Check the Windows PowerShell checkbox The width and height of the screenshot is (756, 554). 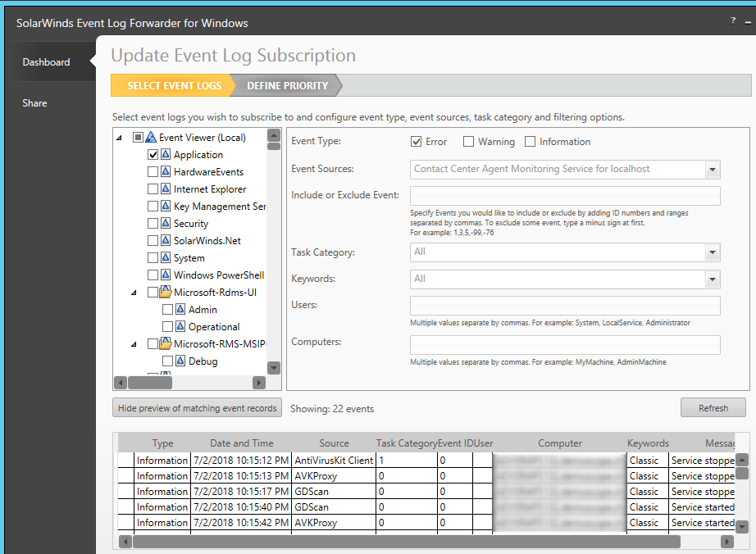tap(153, 275)
